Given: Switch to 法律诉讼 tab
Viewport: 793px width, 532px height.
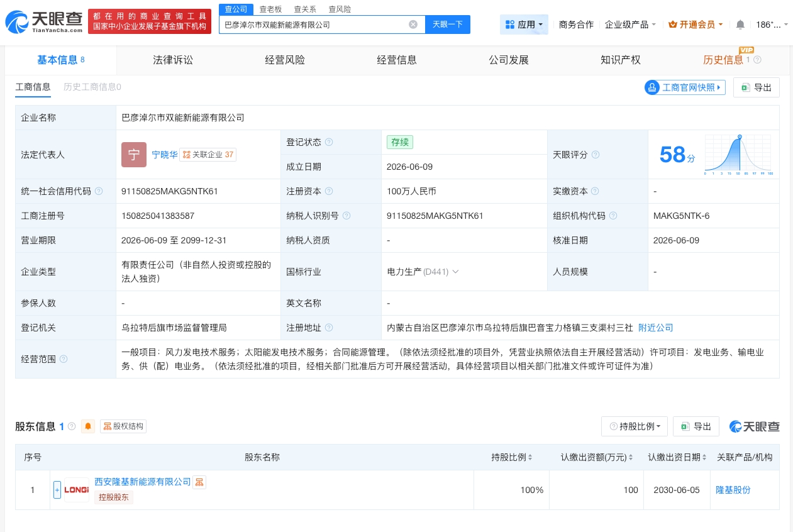Looking at the screenshot, I should (173, 60).
